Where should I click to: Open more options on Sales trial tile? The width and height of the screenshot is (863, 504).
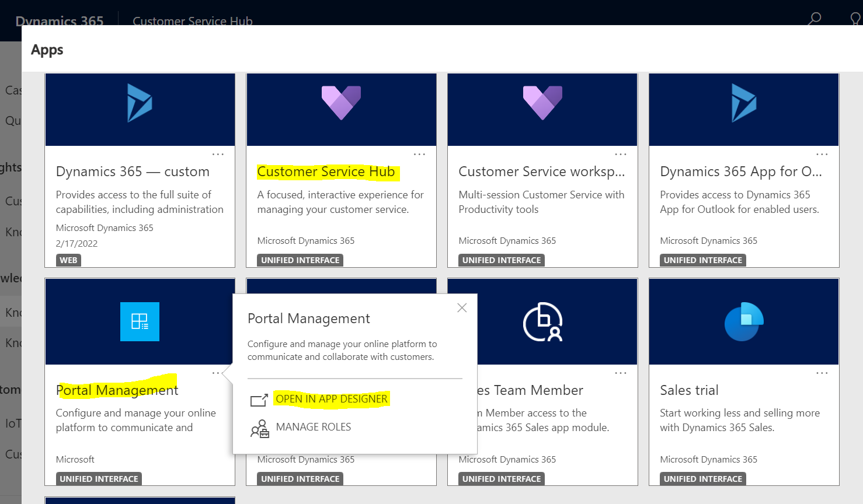point(822,373)
